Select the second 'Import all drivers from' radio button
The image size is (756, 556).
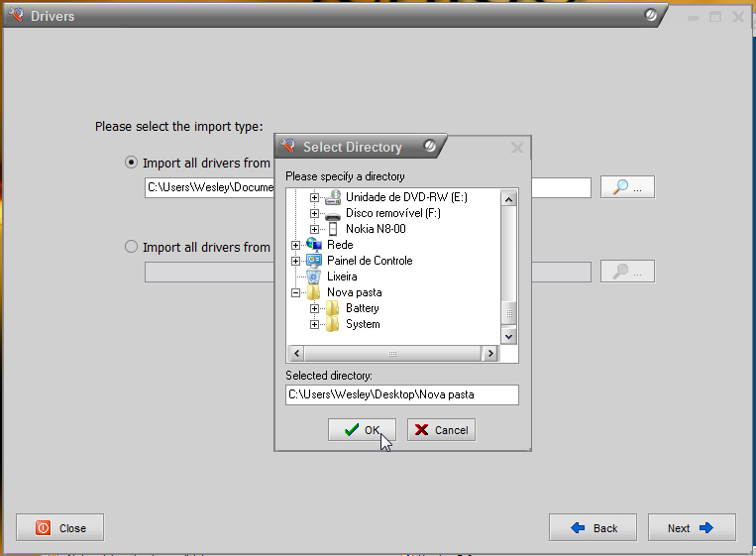tap(132, 247)
